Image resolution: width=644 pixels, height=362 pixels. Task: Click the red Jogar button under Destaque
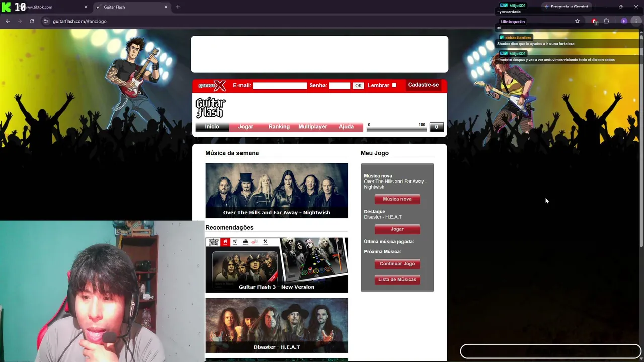tap(397, 229)
